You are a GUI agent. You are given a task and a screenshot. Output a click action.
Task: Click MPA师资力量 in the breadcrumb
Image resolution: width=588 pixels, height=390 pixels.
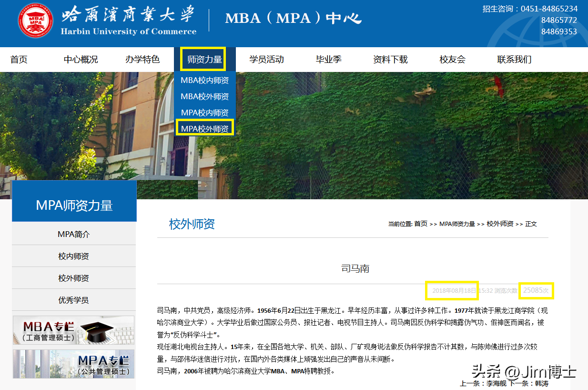pyautogui.click(x=457, y=224)
